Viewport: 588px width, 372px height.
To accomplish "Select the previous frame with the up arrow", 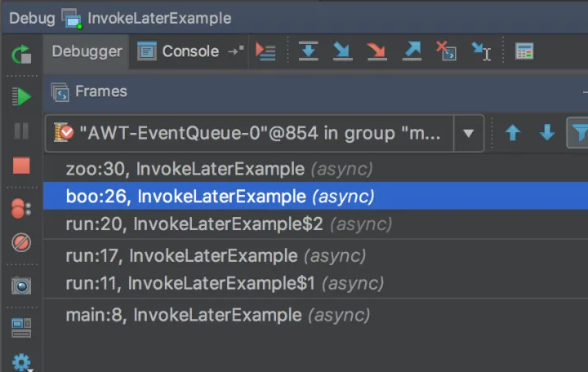I will point(513,133).
